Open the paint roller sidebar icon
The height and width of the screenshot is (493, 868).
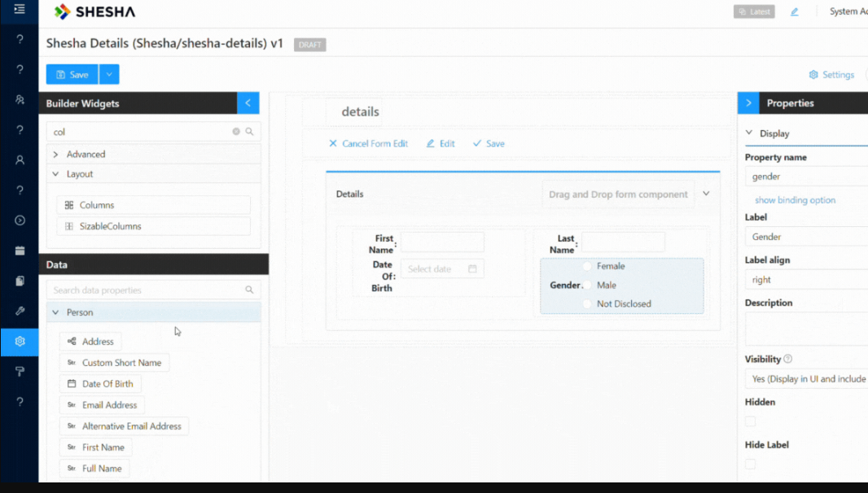coord(20,371)
